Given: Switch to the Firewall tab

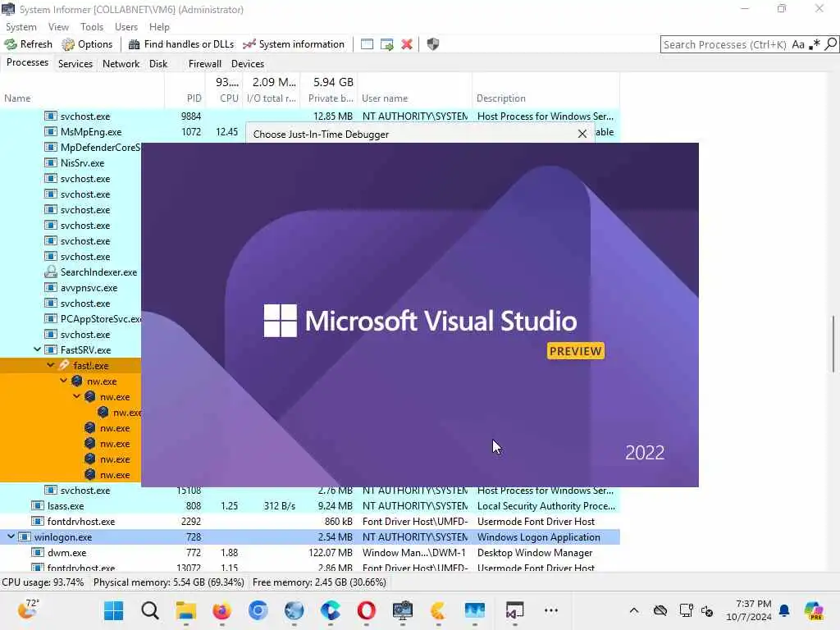Looking at the screenshot, I should point(204,64).
